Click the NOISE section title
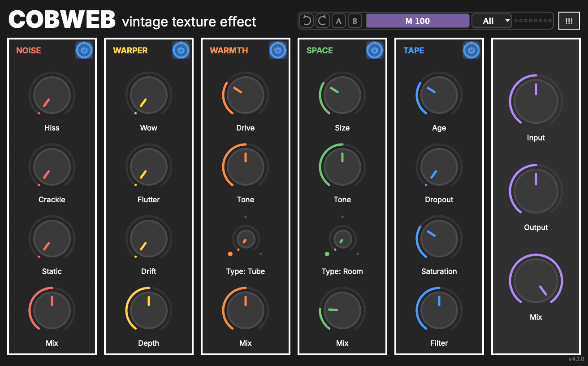This screenshot has height=366, width=588. pos(28,51)
